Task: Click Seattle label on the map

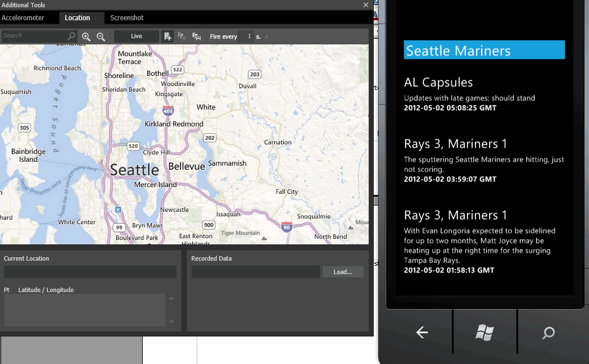Action: click(x=134, y=170)
